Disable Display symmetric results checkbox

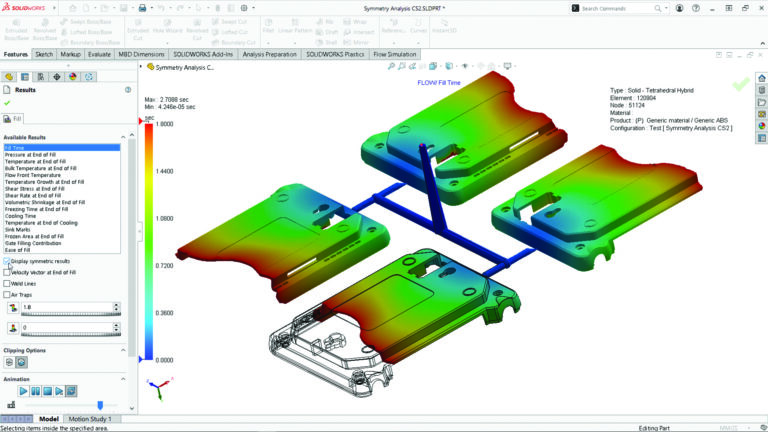coord(8,261)
